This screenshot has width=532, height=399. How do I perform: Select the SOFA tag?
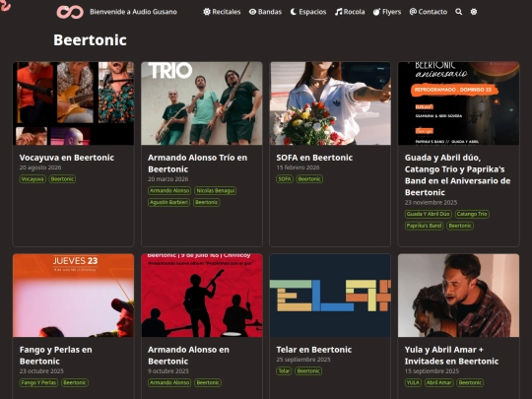(x=285, y=179)
